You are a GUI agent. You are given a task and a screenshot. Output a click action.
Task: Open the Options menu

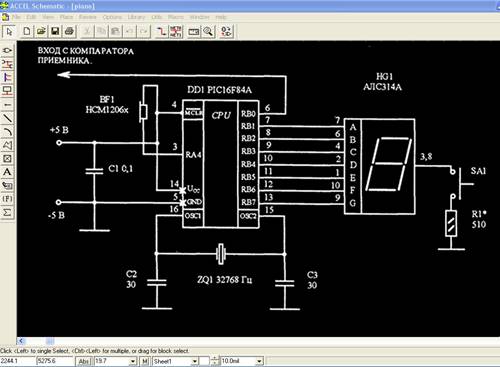coord(112,17)
